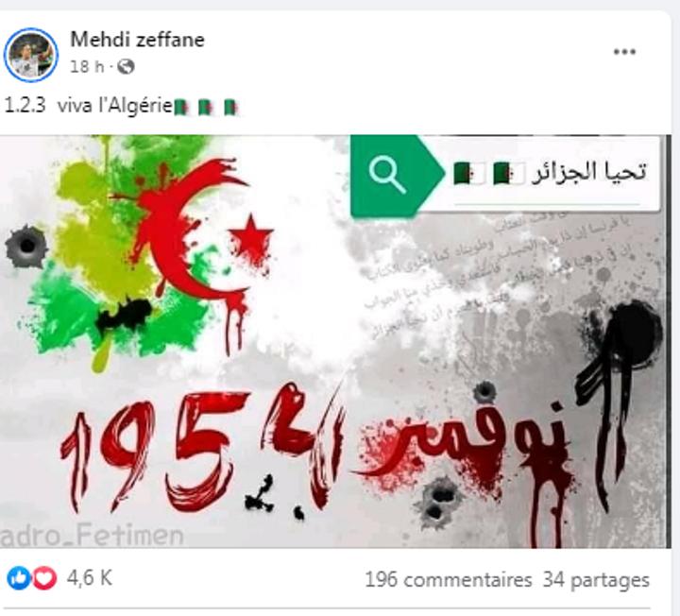Click the Arabic search bar text in image
Viewport: 680px width, 616px height.
589,172
